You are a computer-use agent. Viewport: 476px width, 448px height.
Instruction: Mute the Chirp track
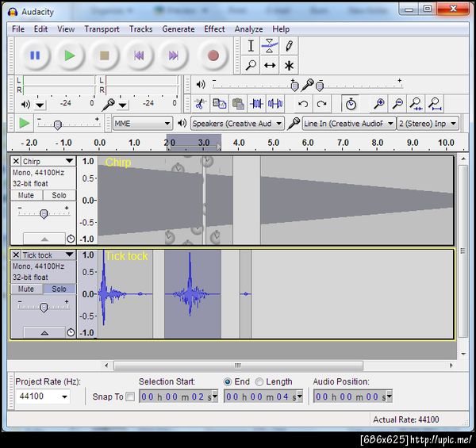(26, 195)
